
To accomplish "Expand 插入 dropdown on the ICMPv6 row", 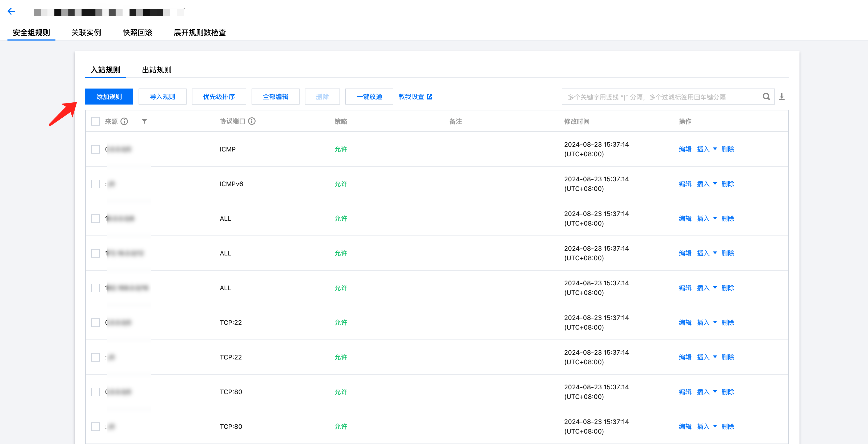I will 715,184.
